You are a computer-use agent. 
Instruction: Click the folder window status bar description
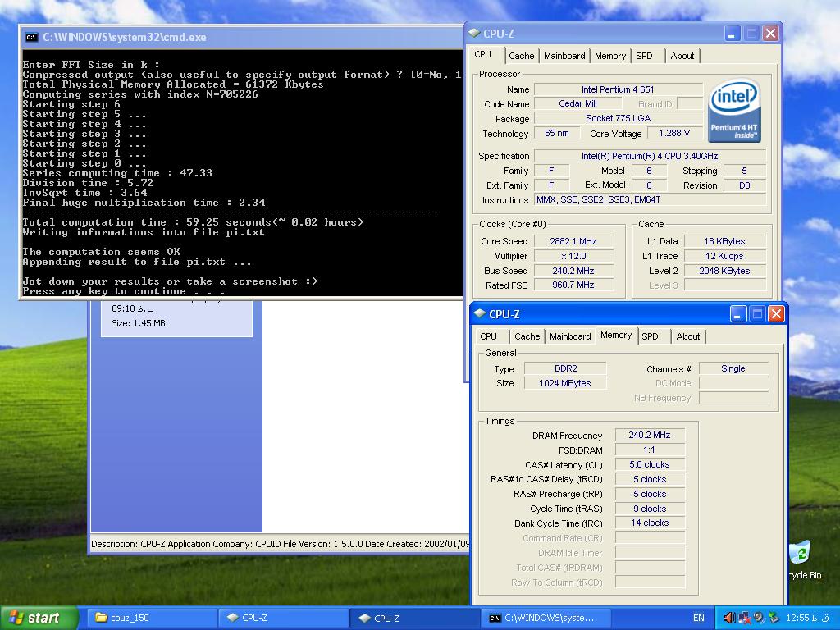281,544
